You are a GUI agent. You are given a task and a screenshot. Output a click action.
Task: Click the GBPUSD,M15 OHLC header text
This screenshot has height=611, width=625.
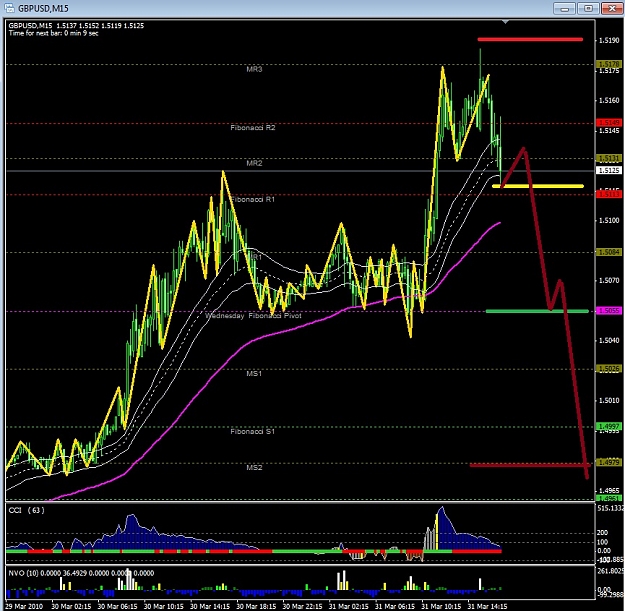pos(76,26)
